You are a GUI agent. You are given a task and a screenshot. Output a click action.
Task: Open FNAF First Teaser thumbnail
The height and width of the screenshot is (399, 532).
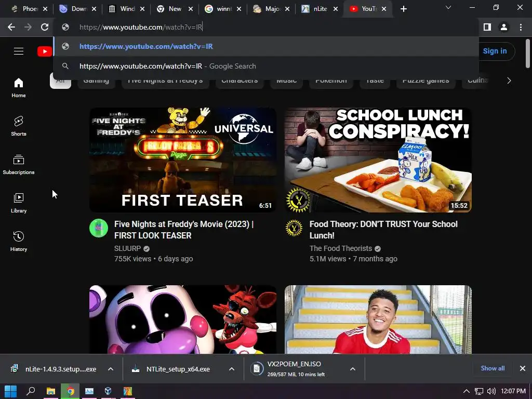pos(183,160)
